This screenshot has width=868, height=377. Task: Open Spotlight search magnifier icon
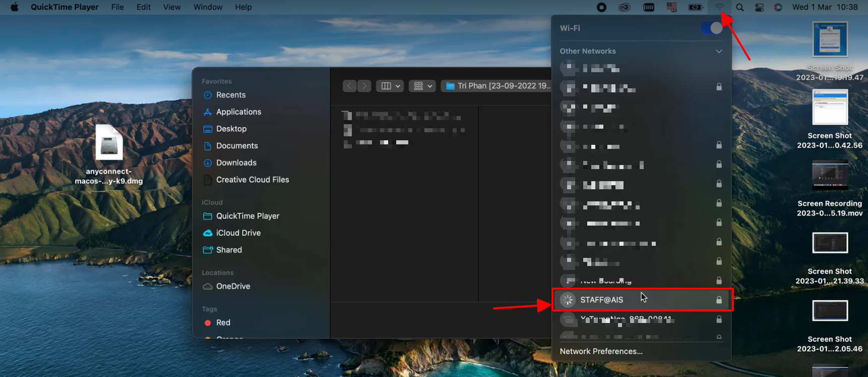[739, 7]
